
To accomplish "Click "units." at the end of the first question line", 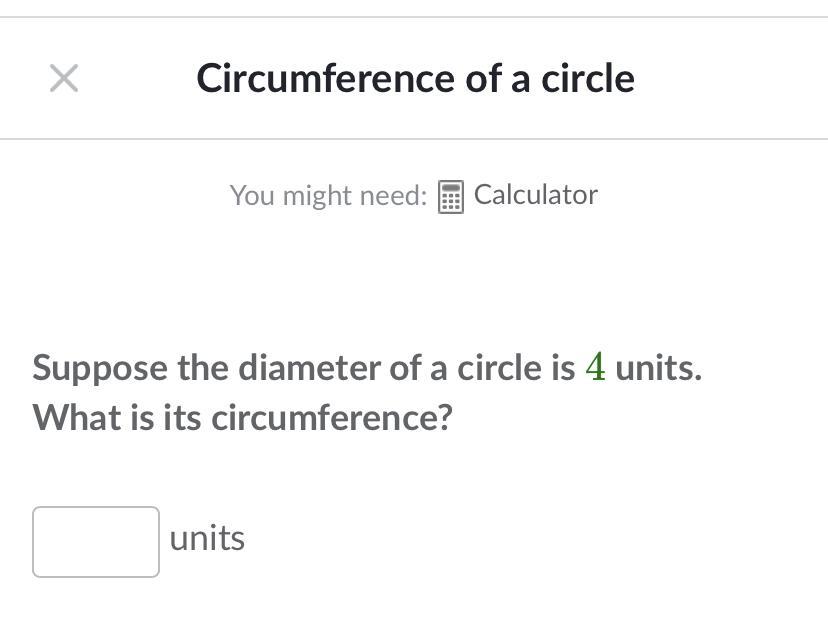I will [x=658, y=368].
